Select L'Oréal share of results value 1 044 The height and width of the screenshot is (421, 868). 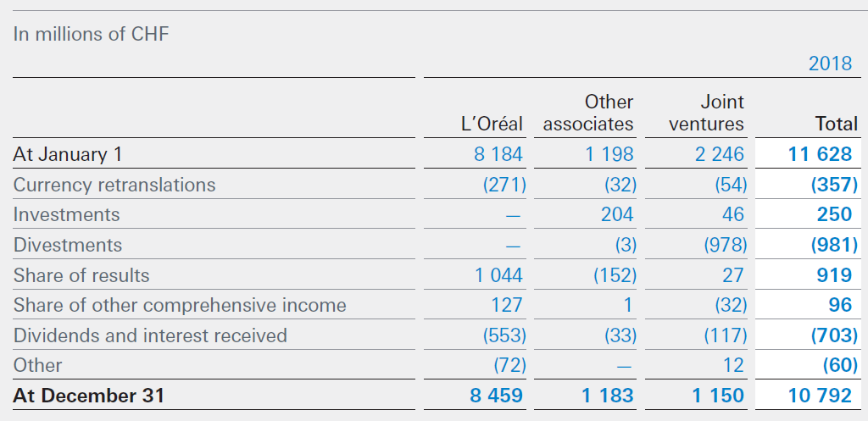click(498, 275)
